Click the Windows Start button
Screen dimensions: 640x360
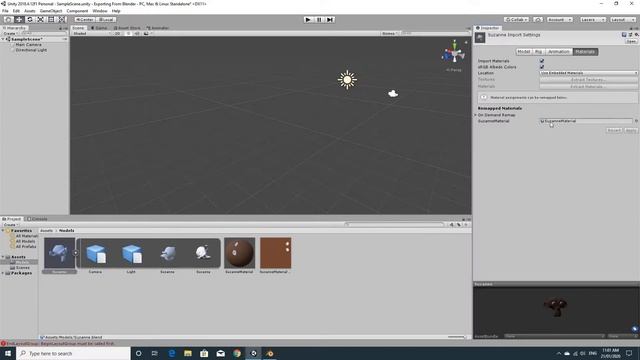coord(8,353)
